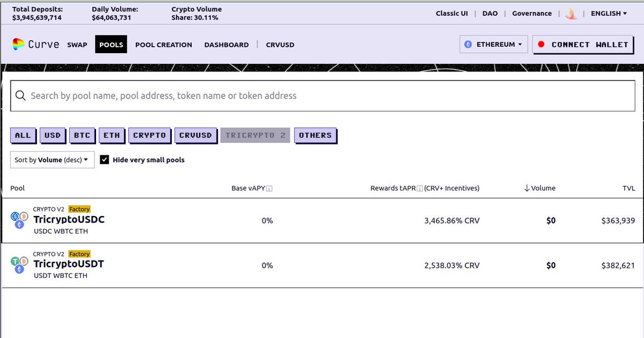The image size is (644, 338).
Task: Sort by Rewards tAPR column header
Action: pyautogui.click(x=425, y=188)
